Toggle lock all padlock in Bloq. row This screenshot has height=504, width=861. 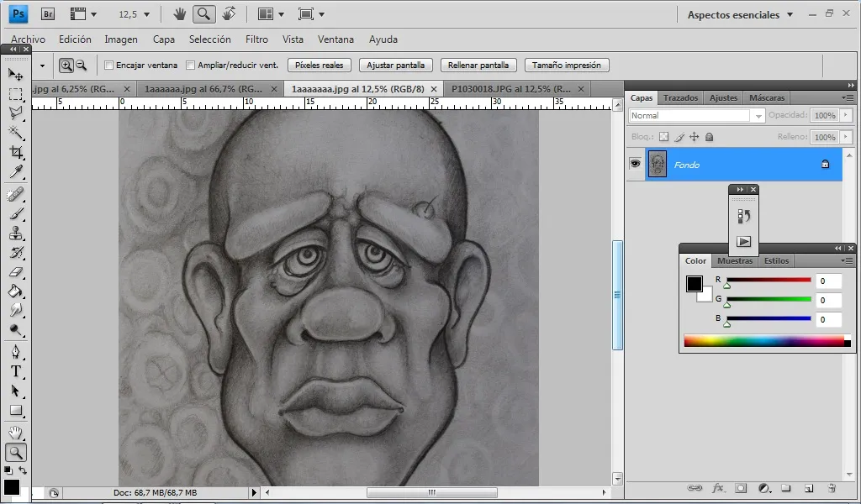[x=709, y=137]
